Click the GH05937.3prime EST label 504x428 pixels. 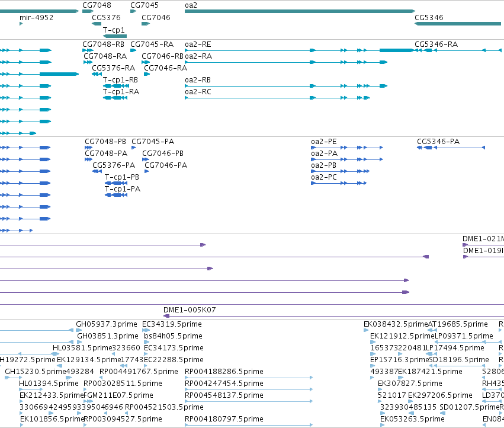pos(107,324)
